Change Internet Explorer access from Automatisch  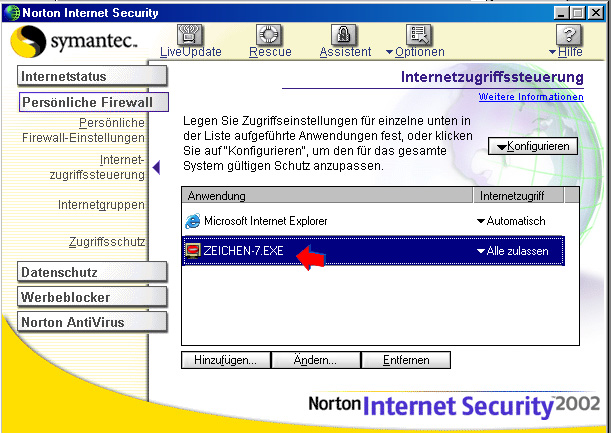[x=511, y=221]
